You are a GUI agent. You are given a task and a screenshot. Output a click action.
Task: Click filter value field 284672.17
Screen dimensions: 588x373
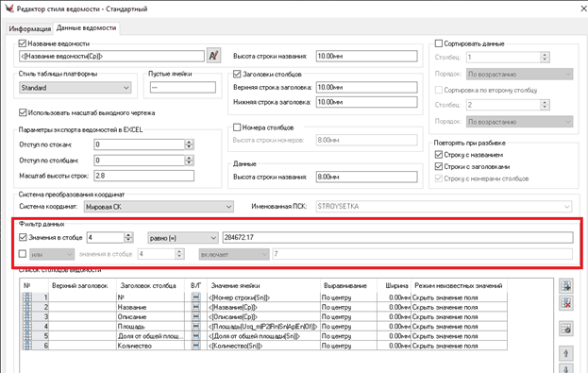(397, 237)
